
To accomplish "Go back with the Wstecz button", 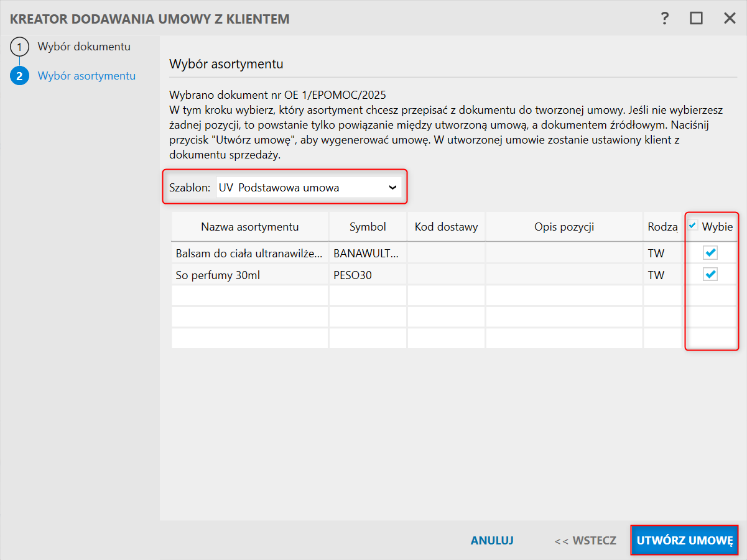I will [x=585, y=540].
